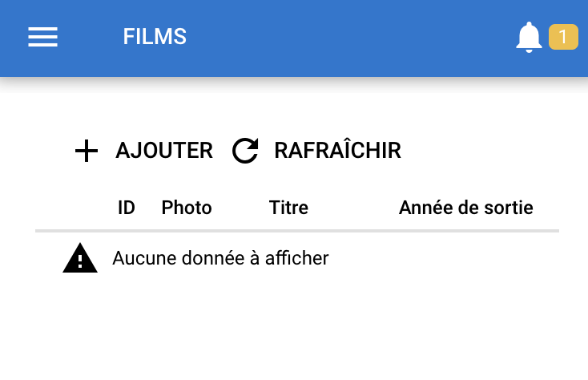The width and height of the screenshot is (588, 380).
Task: Sort by the Titre column header
Action: tap(288, 208)
